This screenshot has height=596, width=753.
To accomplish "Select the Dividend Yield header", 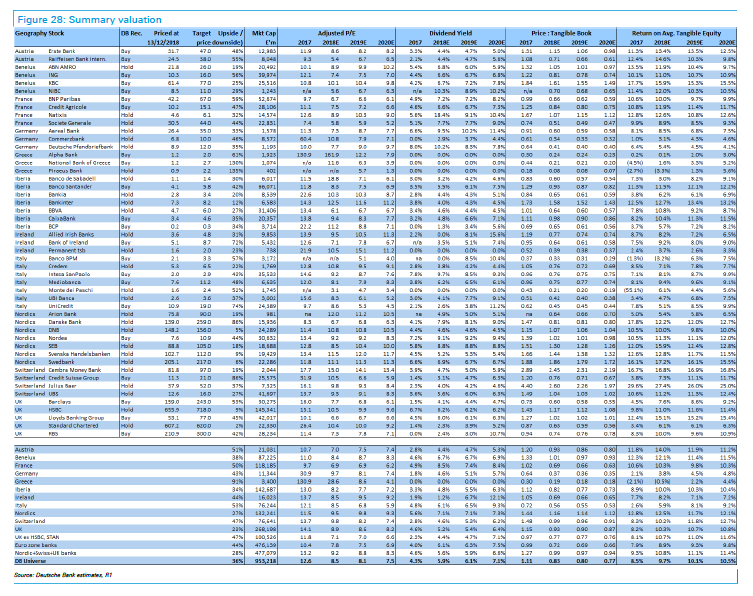I will tap(453, 33).
